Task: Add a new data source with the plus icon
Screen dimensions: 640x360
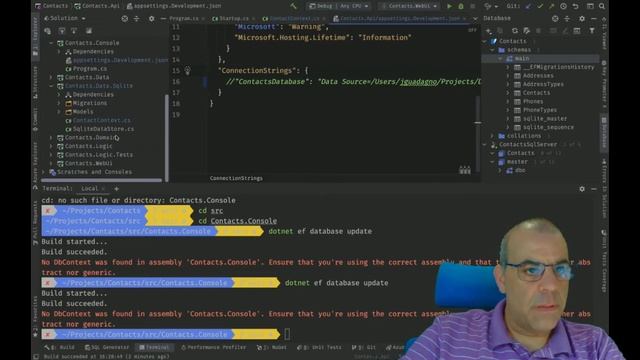Action: point(489,31)
